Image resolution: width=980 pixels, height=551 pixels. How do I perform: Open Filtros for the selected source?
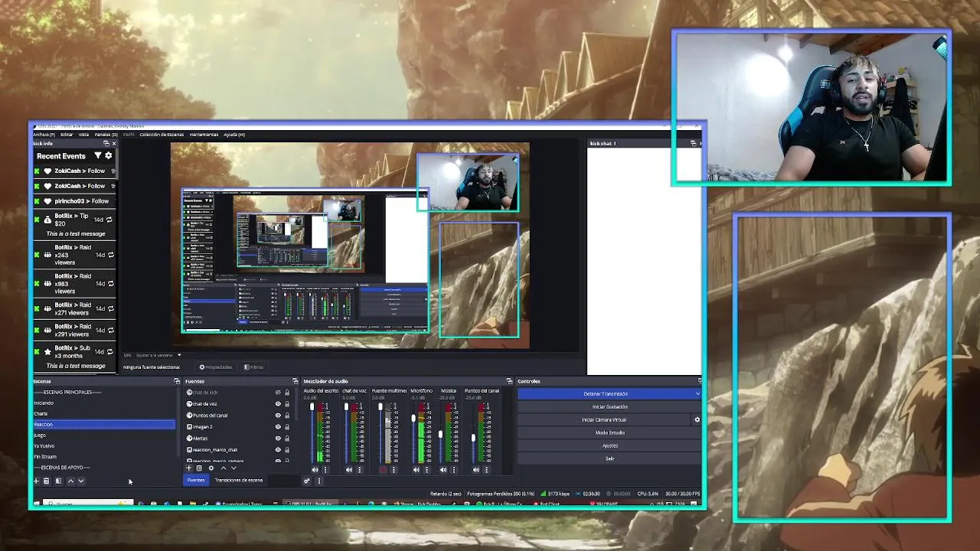(253, 367)
